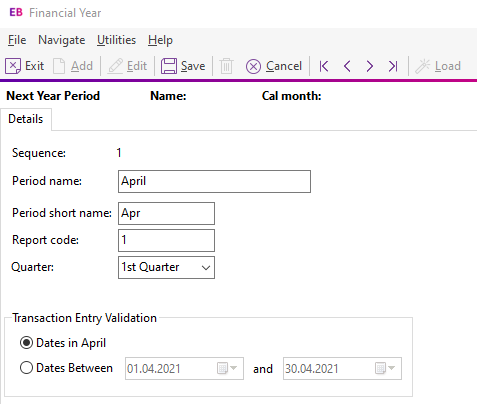Open the File menu
477x404 pixels.
tap(17, 40)
